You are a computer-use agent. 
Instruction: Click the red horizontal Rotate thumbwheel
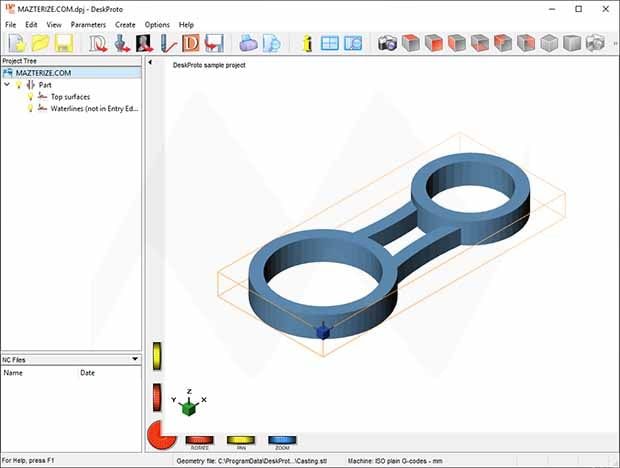click(x=200, y=440)
